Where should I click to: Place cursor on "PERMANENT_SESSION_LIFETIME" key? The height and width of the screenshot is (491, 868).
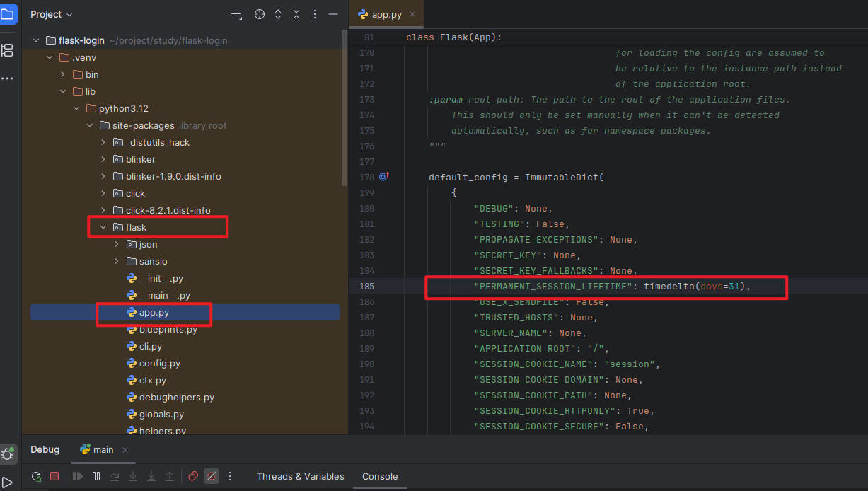[x=553, y=287]
